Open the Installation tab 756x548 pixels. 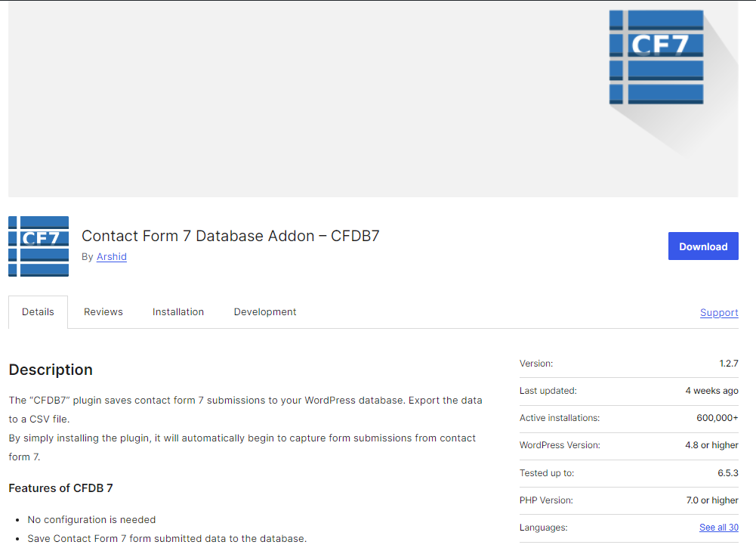(178, 311)
